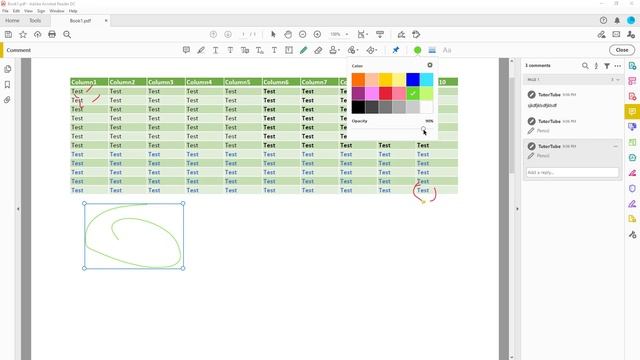
Task: Select the text box tool
Action: point(289,50)
